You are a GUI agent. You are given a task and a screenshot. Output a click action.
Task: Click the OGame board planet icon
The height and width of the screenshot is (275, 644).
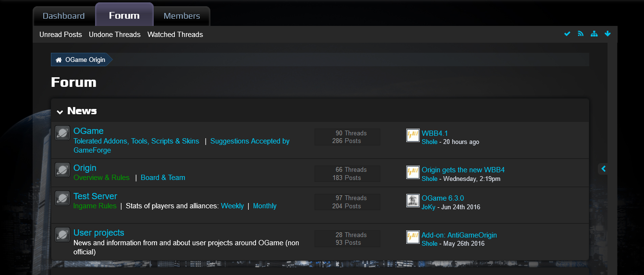[62, 133]
